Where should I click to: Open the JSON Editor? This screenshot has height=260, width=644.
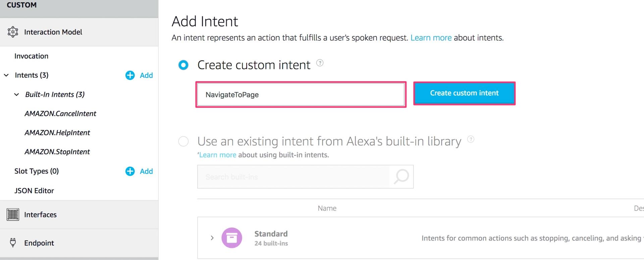click(x=34, y=190)
